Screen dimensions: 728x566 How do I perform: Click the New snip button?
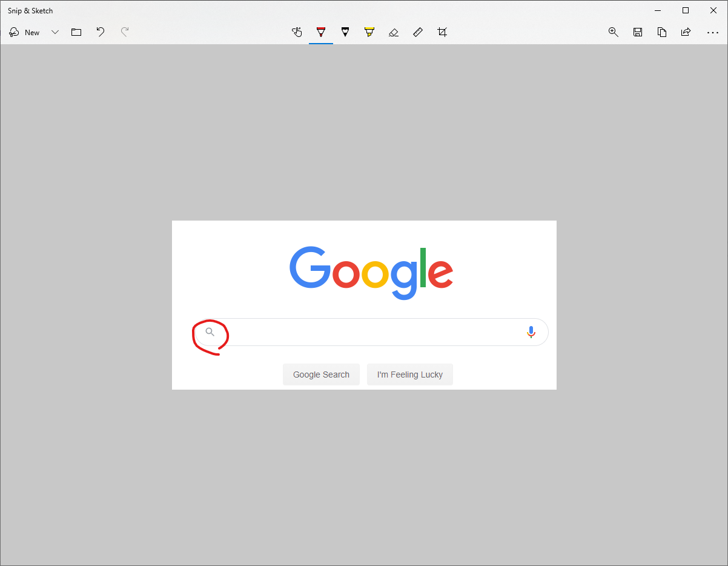pos(25,32)
